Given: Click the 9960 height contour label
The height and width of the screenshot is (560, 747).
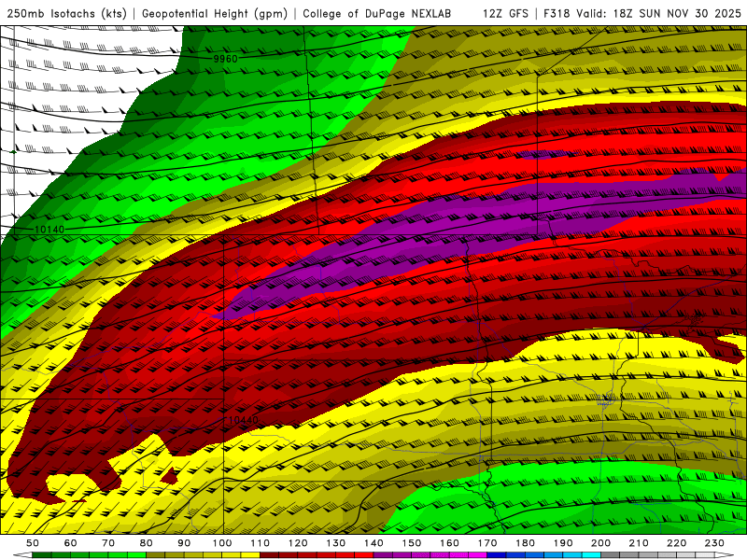Looking at the screenshot, I should (225, 59).
